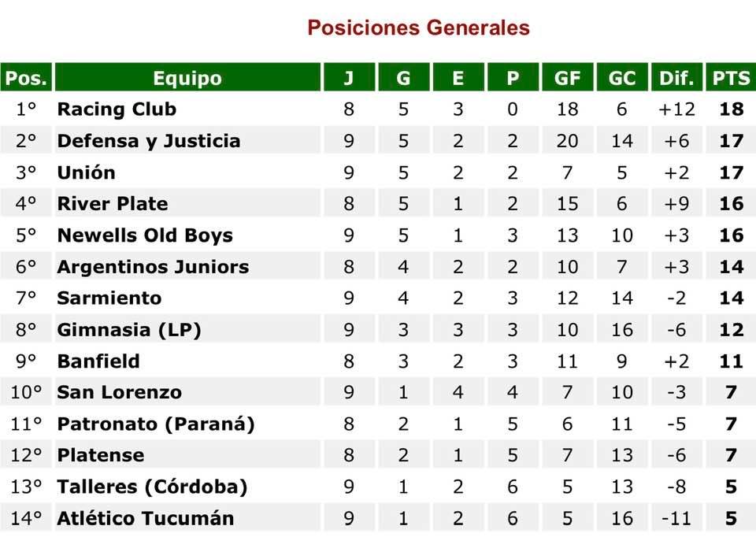Click Banfield team name
The image size is (756, 537).
98,361
